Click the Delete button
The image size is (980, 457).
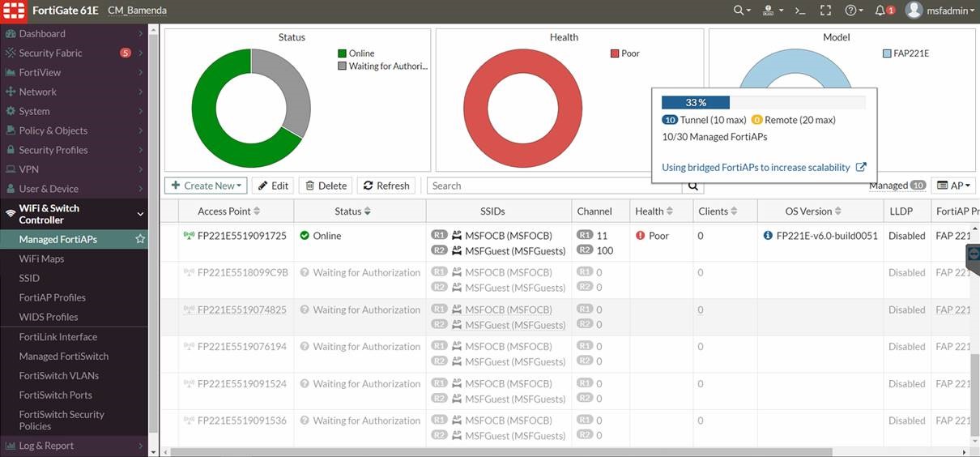(x=324, y=186)
